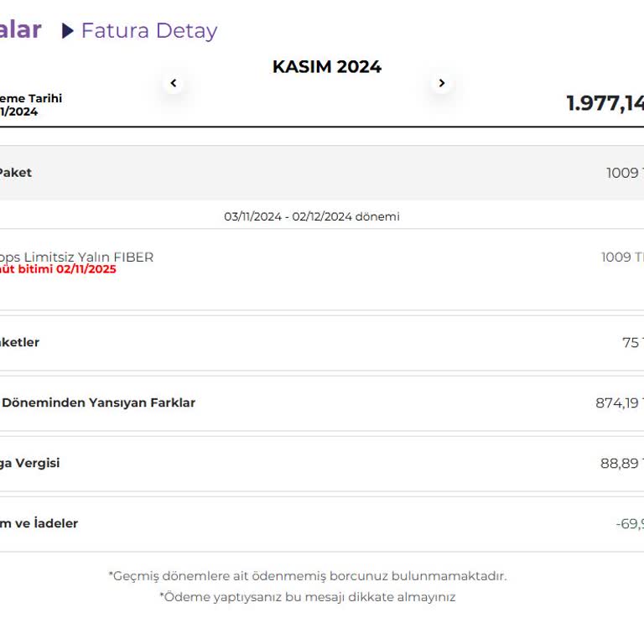Viewport: 644px width, 644px height.
Task: Select the Limitsiz Yalın FIBER package line
Action: point(76,257)
